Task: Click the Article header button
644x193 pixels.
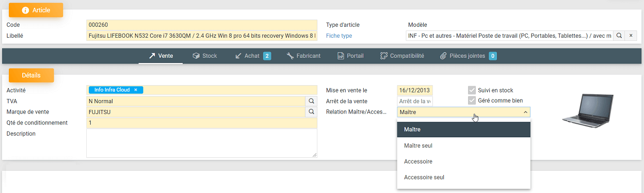Action: tap(36, 10)
